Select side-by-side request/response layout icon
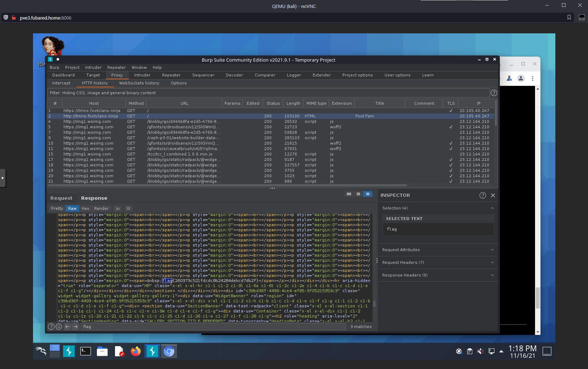Viewport: 588px width, 369px height. (349, 194)
